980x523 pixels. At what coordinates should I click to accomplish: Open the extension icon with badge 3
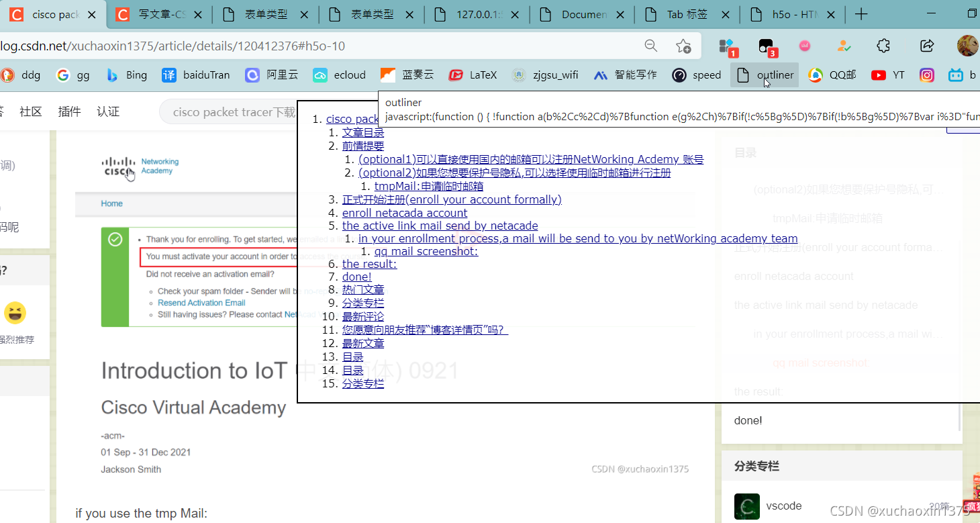(767, 47)
